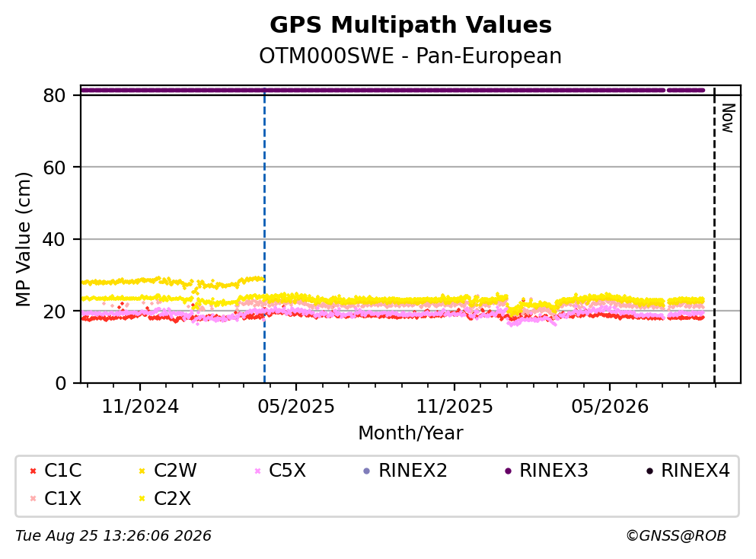Click the purple RINEX3 band at top
Screen dimensions: 756x559
coord(392,90)
